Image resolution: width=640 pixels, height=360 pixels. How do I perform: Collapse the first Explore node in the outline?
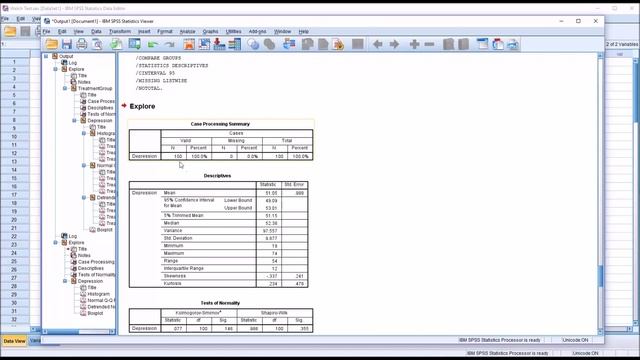56,69
